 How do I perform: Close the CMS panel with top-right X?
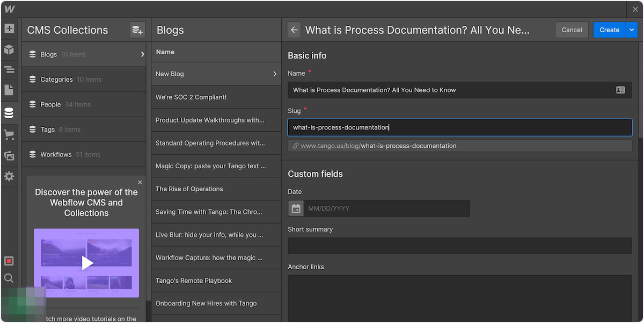635,9
